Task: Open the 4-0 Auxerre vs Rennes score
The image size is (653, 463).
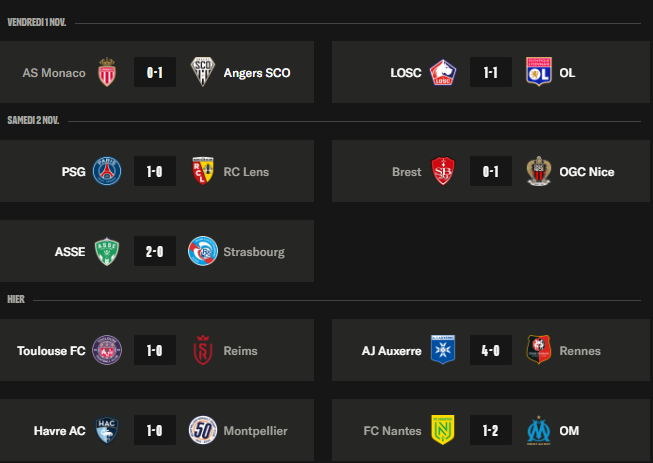Action: (491, 350)
